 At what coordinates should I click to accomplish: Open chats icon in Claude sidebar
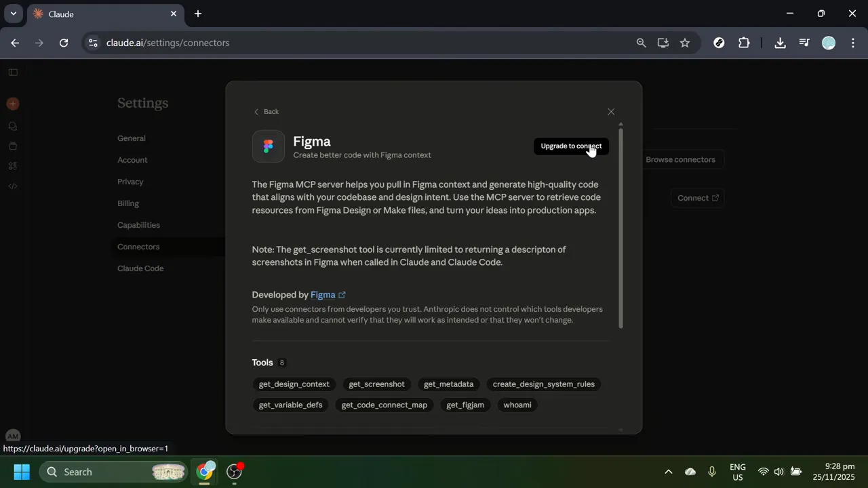[13, 126]
